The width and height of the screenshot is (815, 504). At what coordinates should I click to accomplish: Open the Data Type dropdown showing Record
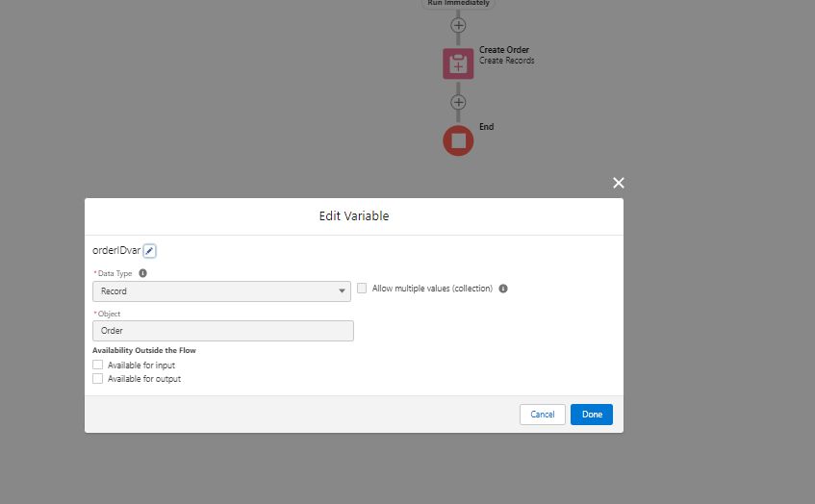click(221, 291)
